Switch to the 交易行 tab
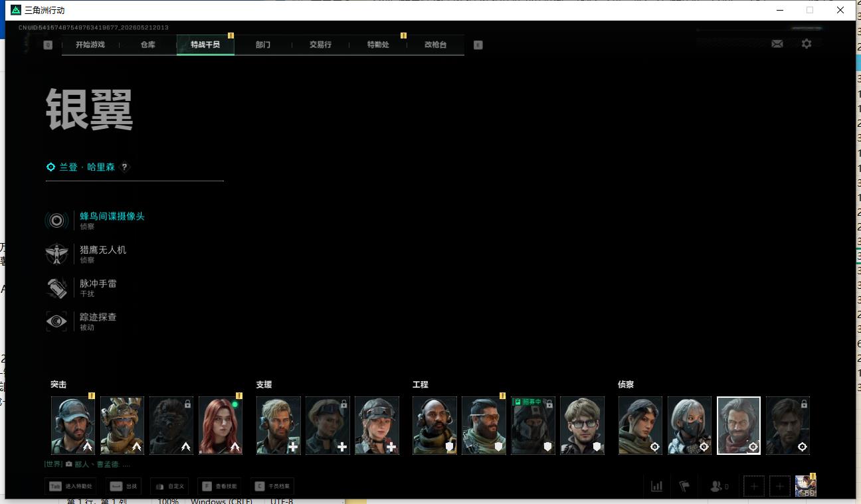The height and width of the screenshot is (504, 861). (320, 44)
